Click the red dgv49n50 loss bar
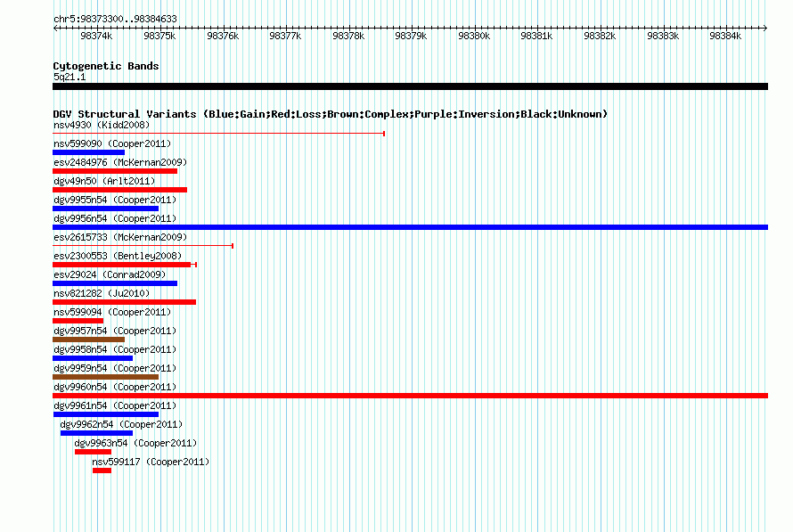This screenshot has width=793, height=532. (x=120, y=190)
